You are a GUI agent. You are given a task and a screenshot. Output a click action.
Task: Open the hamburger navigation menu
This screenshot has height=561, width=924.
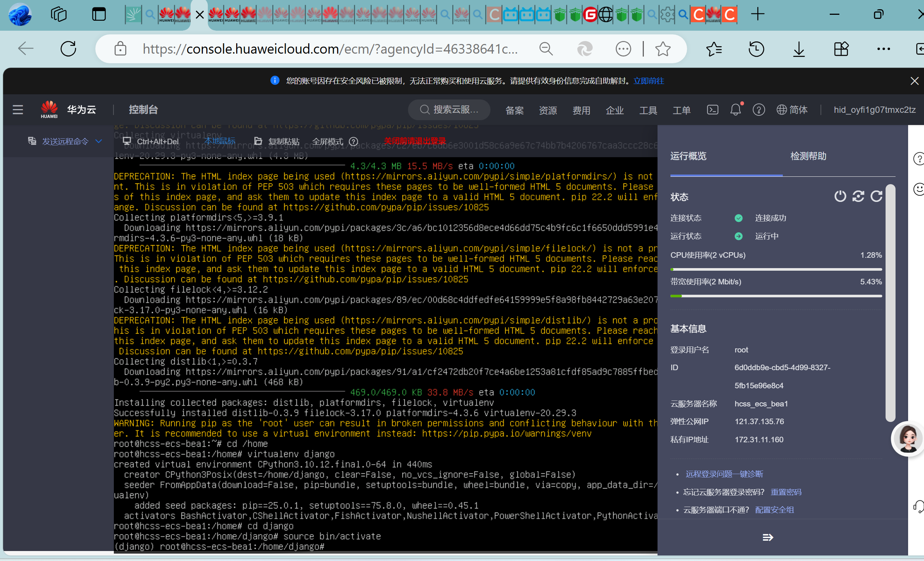(x=18, y=109)
